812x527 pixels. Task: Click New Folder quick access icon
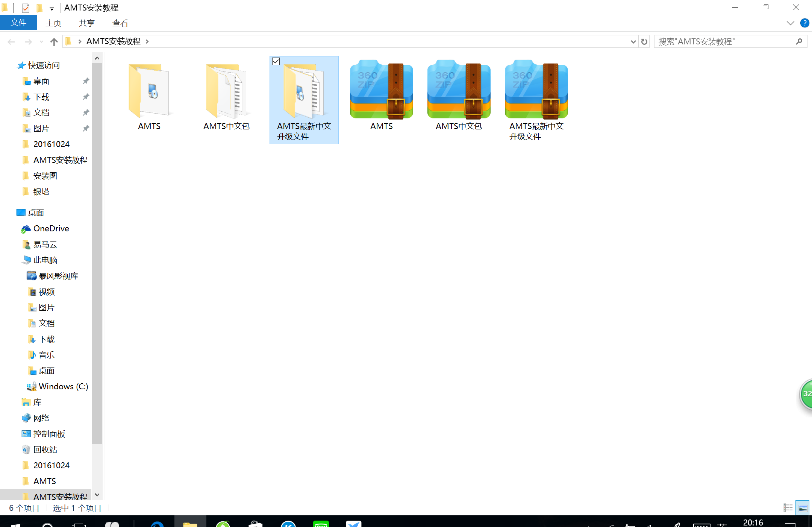click(39, 8)
